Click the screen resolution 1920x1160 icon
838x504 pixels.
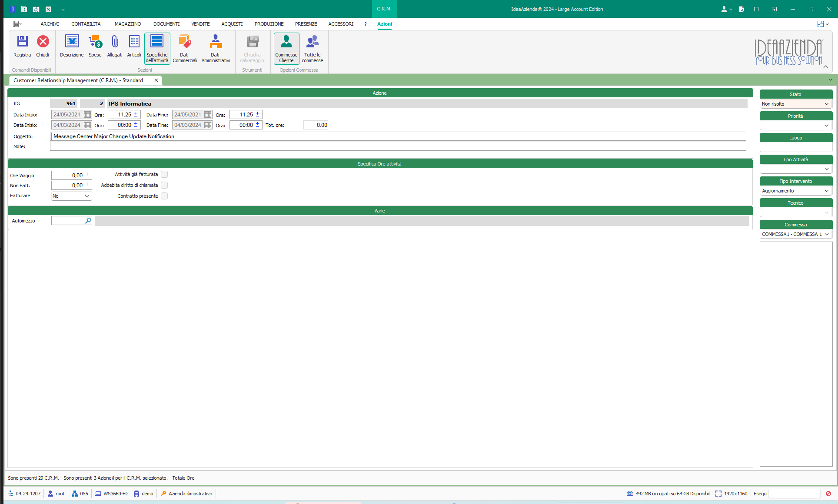pos(718,494)
